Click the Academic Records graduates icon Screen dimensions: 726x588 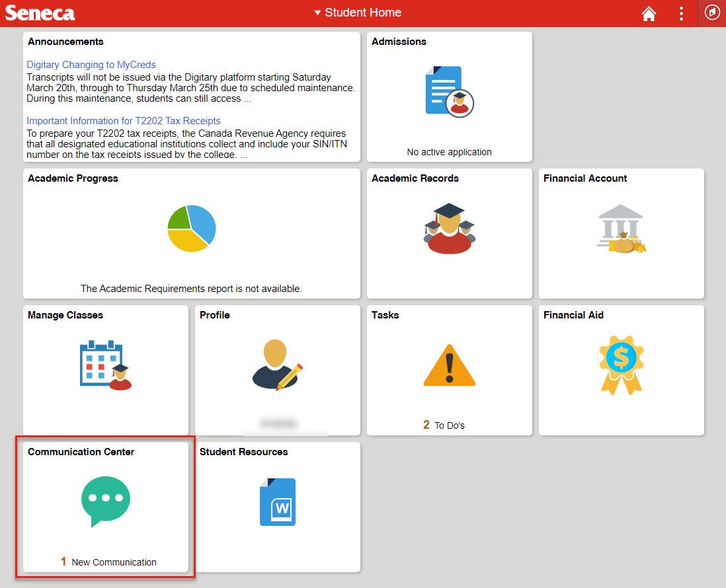(x=449, y=229)
